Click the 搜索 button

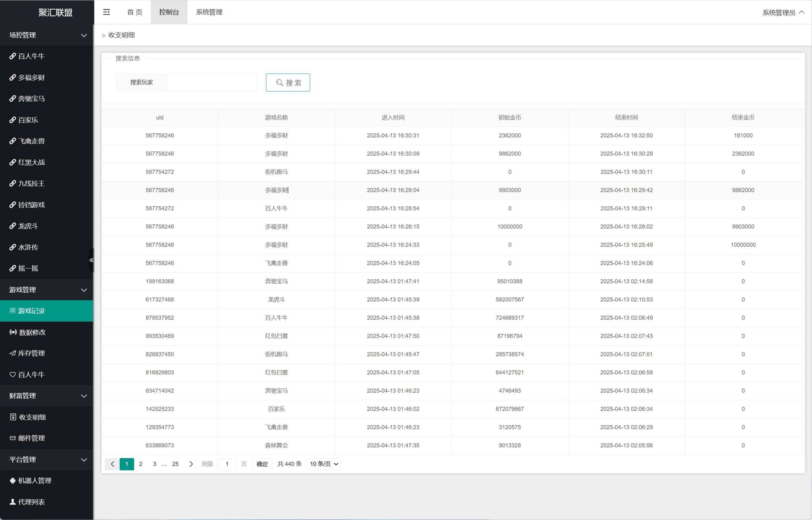click(288, 83)
